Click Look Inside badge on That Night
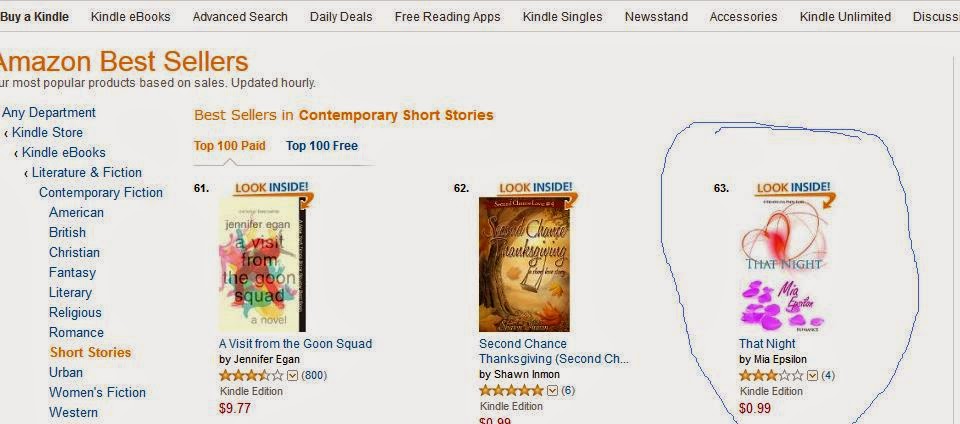 pos(795,187)
